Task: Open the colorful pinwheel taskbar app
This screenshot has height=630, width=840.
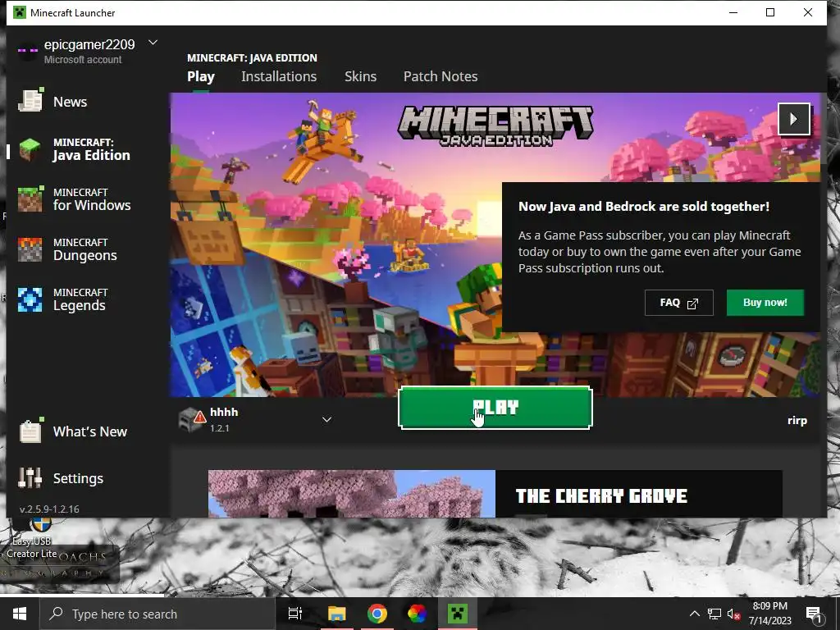Action: pyautogui.click(x=417, y=614)
